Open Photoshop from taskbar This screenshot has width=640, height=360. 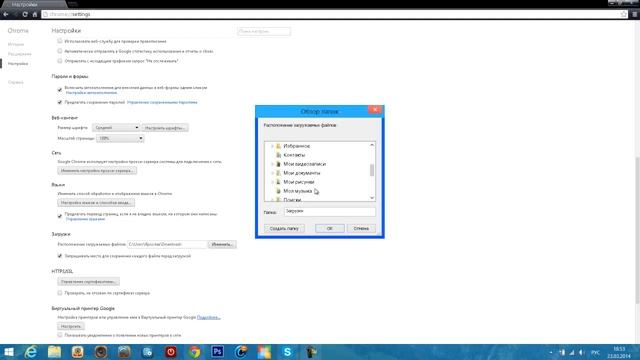pyautogui.click(x=218, y=352)
